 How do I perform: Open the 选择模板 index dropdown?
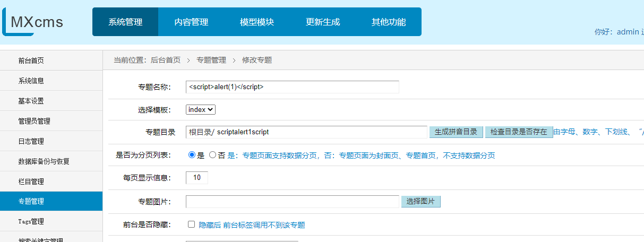pos(201,109)
